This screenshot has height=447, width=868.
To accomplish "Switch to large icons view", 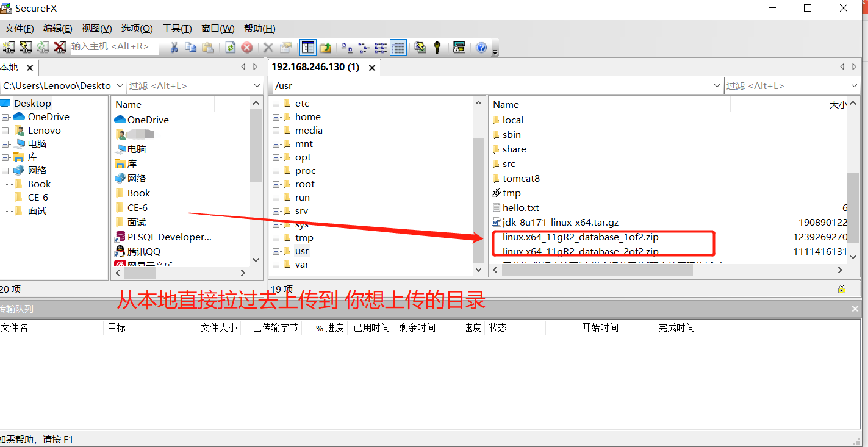I will pos(347,47).
